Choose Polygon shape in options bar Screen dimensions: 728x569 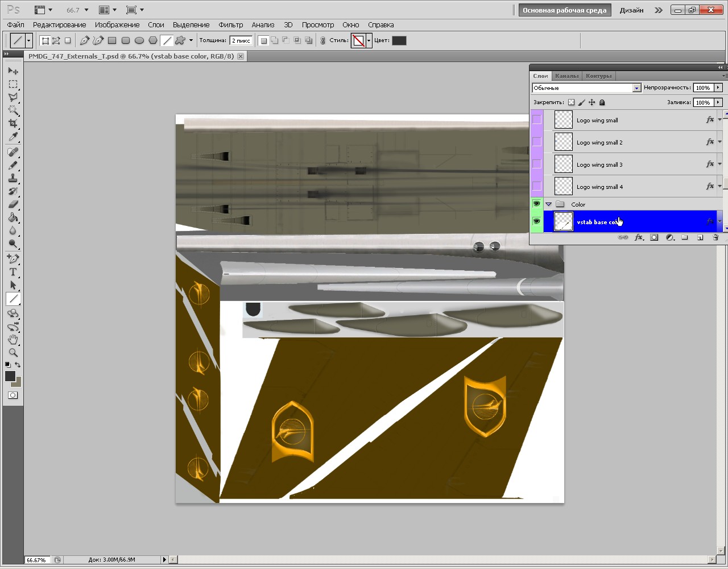[x=153, y=40]
